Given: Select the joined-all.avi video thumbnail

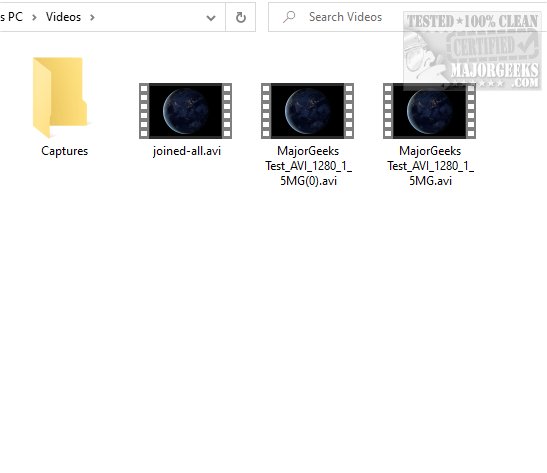Looking at the screenshot, I should pyautogui.click(x=185, y=111).
